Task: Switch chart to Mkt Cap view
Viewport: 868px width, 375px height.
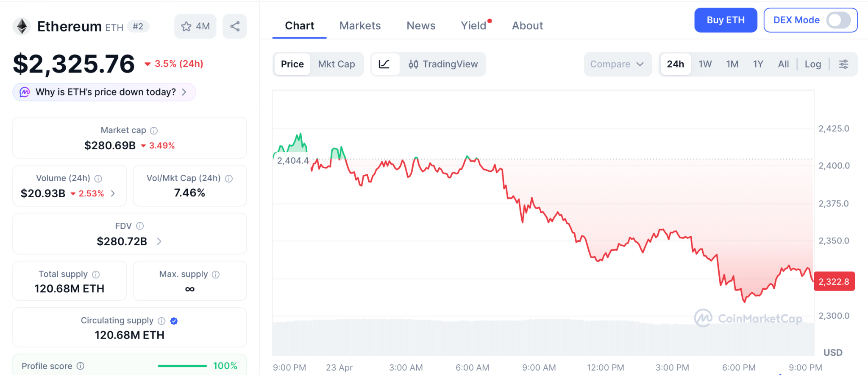Action: tap(337, 64)
